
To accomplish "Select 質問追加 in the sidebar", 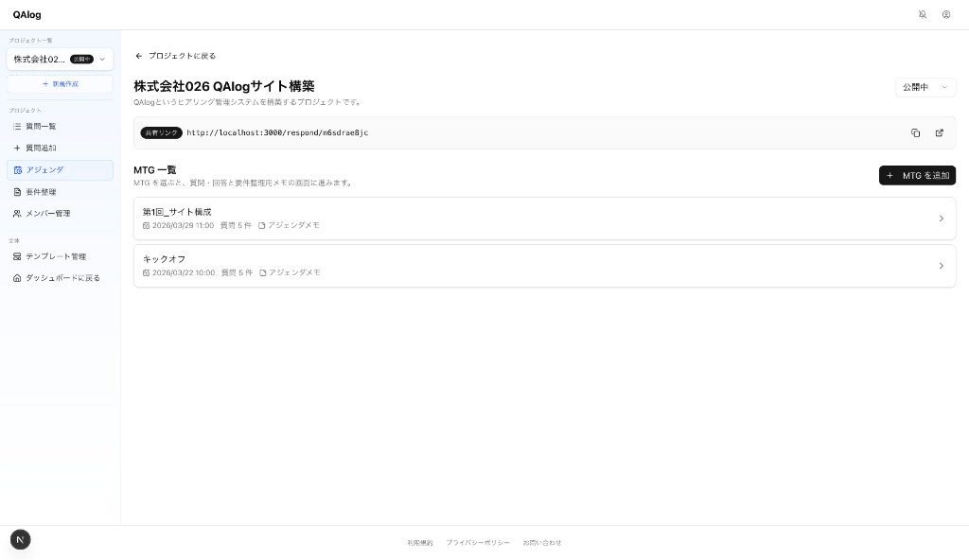I will [40, 149].
